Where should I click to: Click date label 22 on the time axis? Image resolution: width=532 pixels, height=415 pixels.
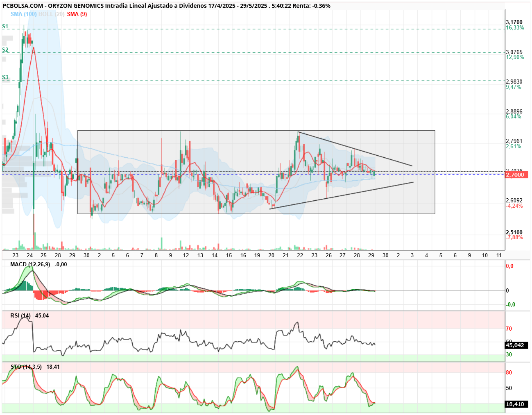coord(300,255)
